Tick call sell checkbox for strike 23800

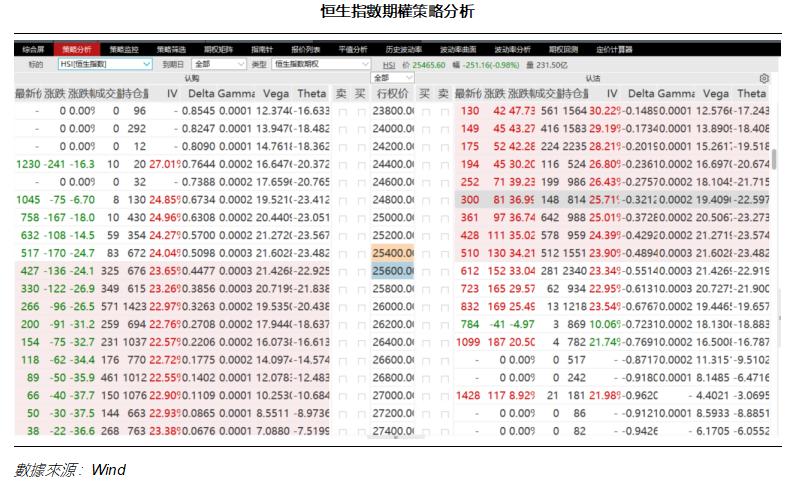[342, 111]
